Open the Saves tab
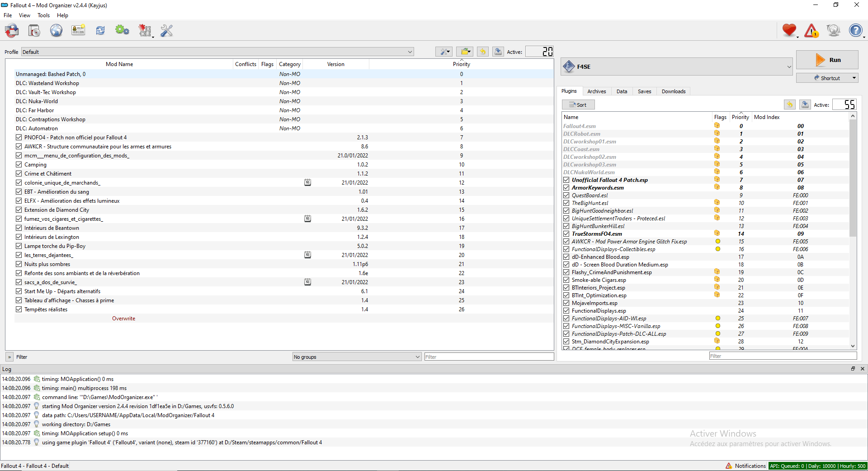Screen dimensions: 868x471 [x=644, y=91]
